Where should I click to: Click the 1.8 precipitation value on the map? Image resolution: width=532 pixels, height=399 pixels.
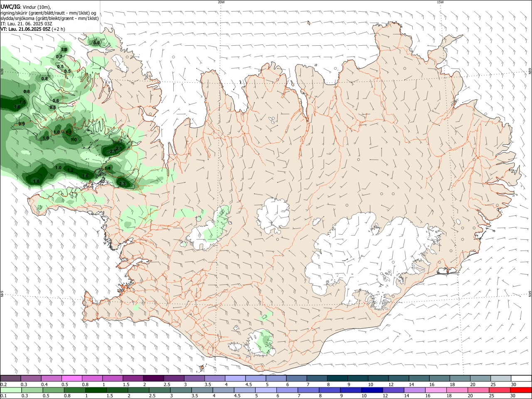coord(36,181)
